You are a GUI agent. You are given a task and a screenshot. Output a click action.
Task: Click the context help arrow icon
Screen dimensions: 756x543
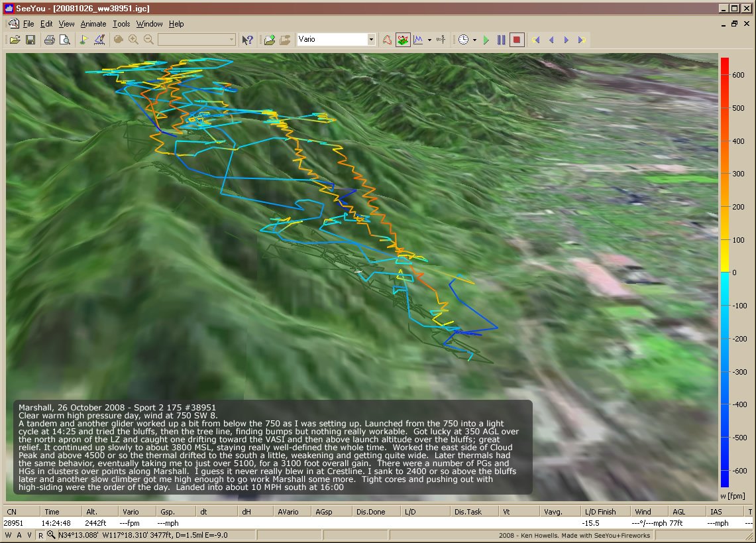[x=247, y=40]
